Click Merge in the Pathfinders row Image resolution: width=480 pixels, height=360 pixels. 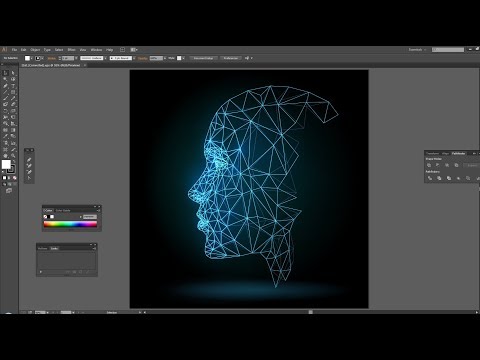coord(449,178)
